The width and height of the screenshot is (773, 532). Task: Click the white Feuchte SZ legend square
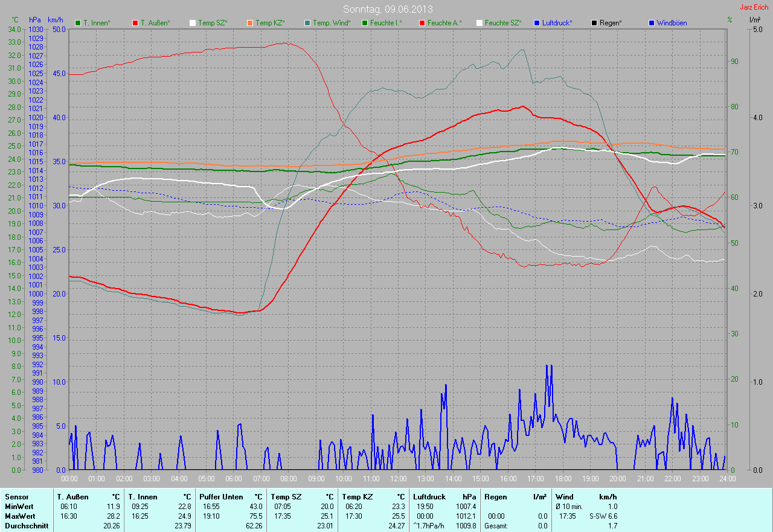coord(480,23)
